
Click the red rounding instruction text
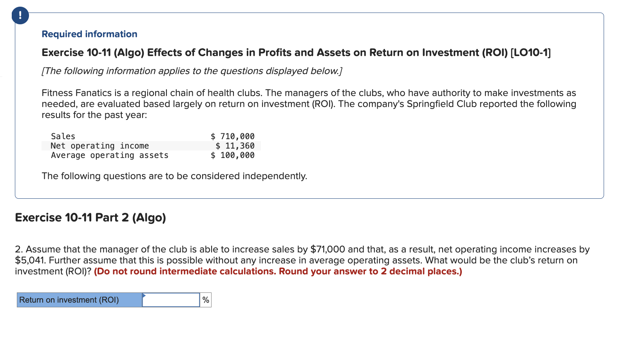tap(278, 271)
